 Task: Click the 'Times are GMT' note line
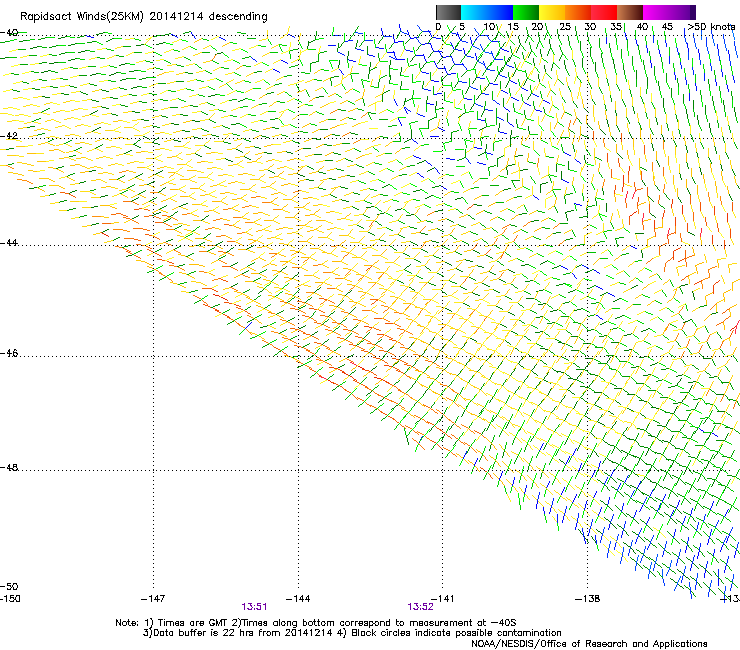(316, 623)
